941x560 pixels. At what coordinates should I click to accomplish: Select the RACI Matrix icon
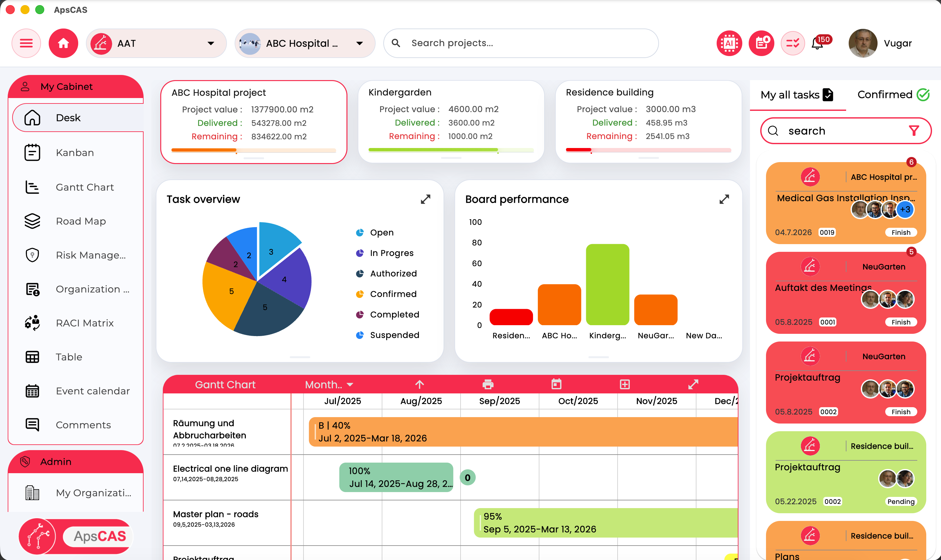[32, 323]
